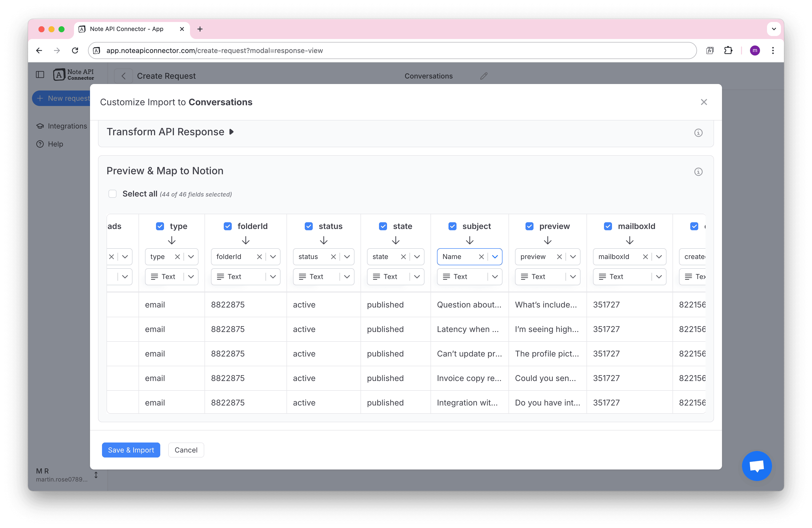Click the 'Question about...' subject cell
Image resolution: width=812 pixels, height=528 pixels.
[469, 304]
